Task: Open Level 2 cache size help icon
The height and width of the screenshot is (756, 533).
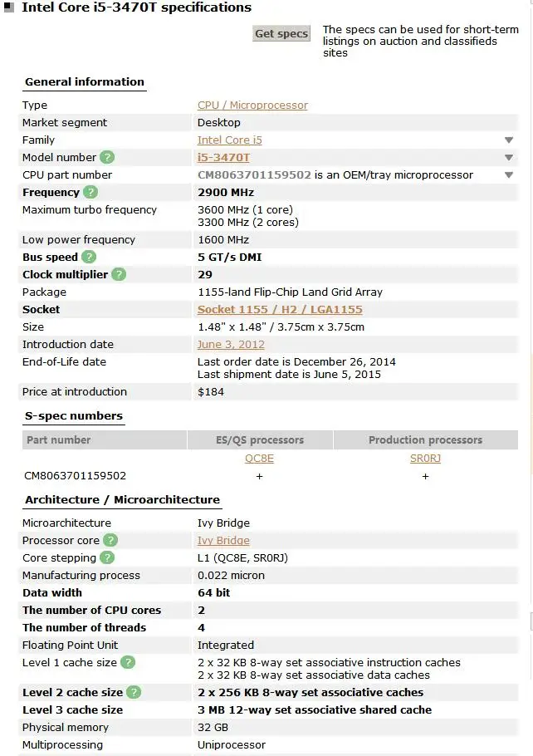Action: point(134,692)
